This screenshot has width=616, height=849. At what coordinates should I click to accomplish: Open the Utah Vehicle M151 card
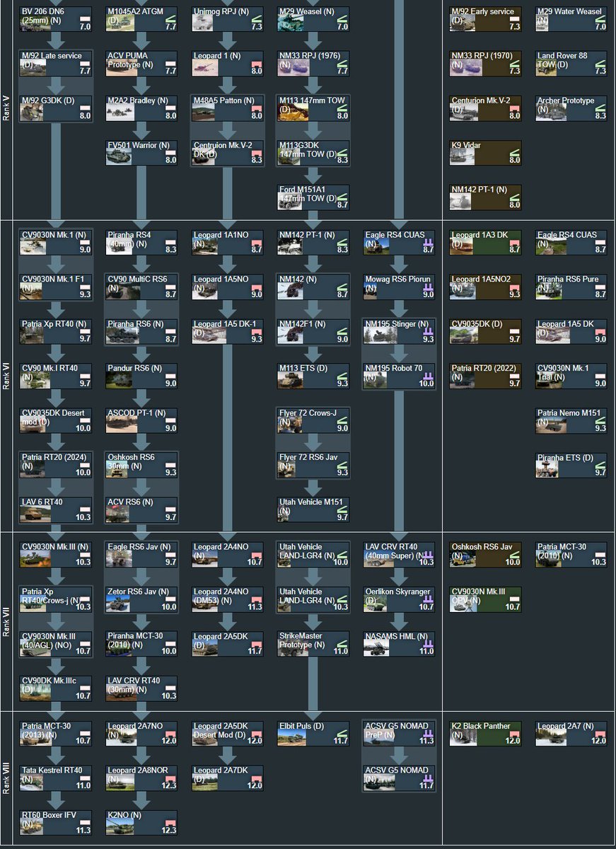pyautogui.click(x=313, y=509)
